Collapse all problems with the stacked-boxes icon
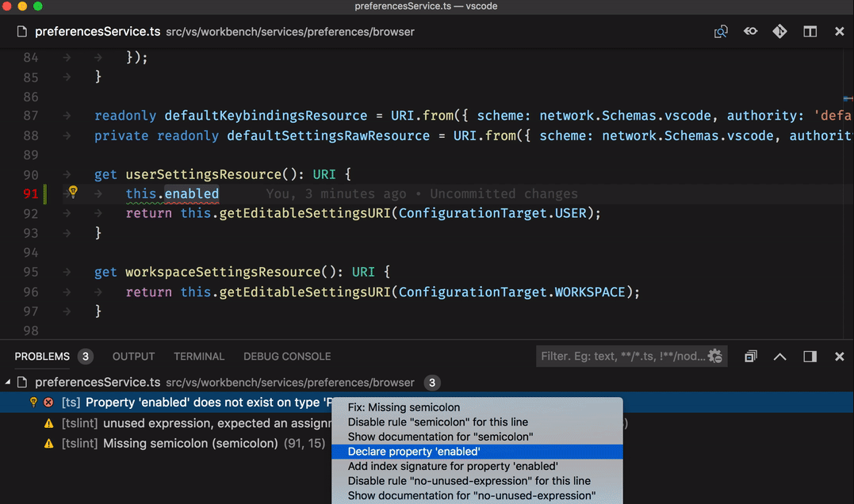 750,357
